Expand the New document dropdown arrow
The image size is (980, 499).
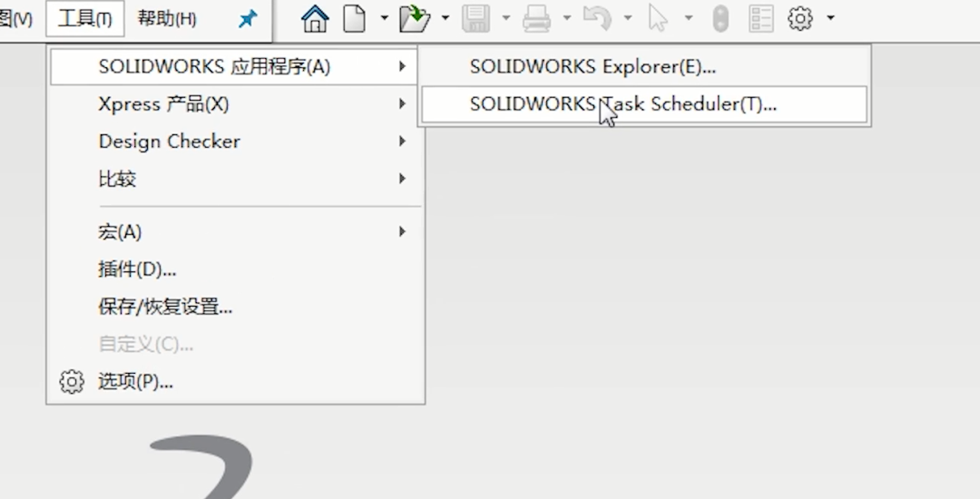(x=384, y=18)
